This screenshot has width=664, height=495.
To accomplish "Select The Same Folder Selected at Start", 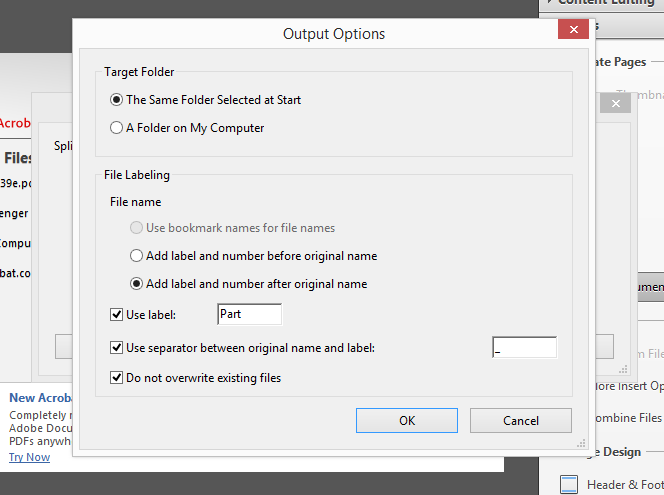I will [205, 100].
